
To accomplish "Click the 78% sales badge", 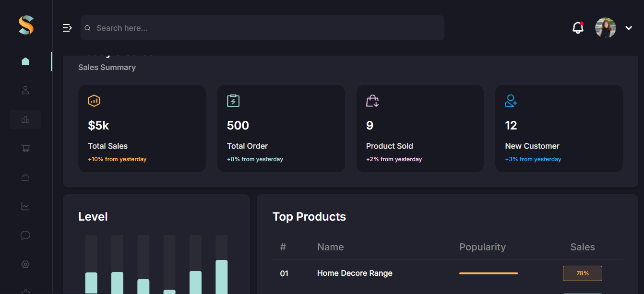I will click(583, 273).
